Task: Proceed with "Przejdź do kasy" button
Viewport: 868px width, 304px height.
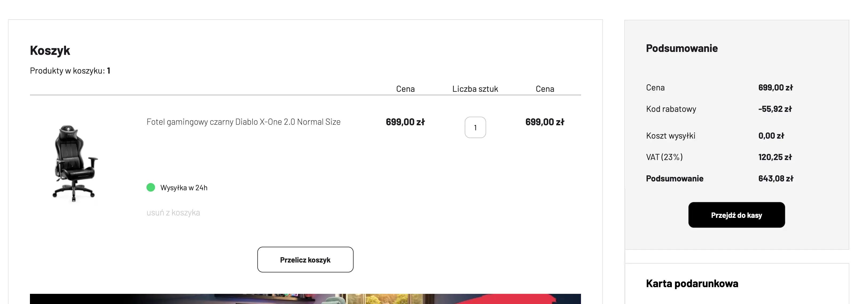Action: click(x=736, y=215)
